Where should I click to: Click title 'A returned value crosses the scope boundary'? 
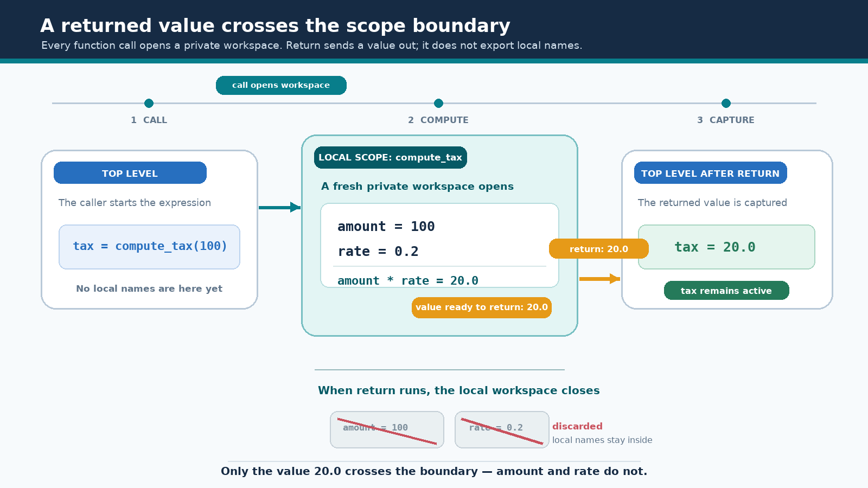click(x=275, y=25)
